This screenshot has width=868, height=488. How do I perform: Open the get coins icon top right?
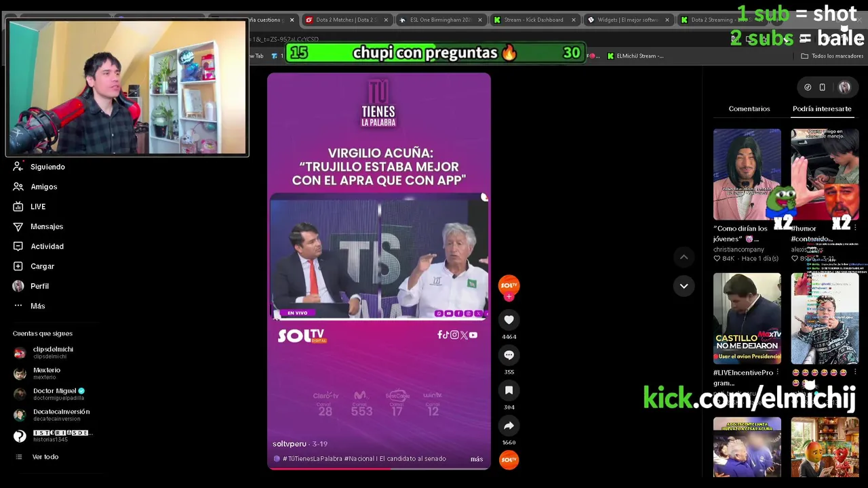tap(808, 87)
